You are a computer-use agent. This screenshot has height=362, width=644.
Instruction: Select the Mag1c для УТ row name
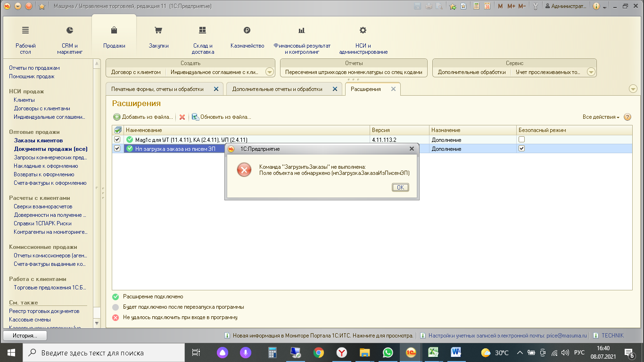(191, 140)
